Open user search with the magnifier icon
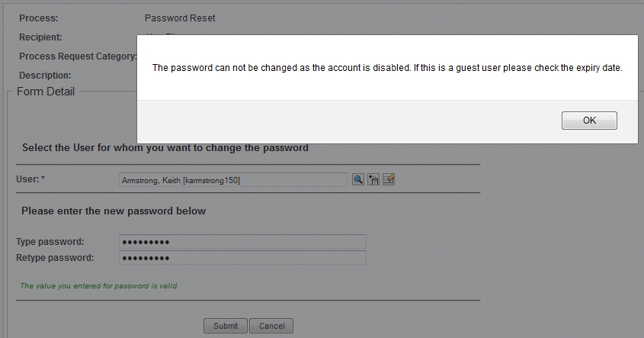The height and width of the screenshot is (338, 644). click(358, 179)
